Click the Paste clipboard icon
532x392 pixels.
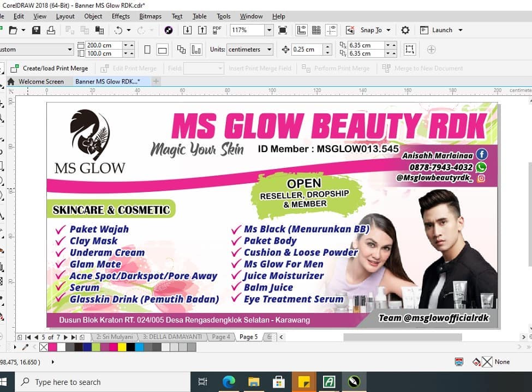click(x=99, y=30)
